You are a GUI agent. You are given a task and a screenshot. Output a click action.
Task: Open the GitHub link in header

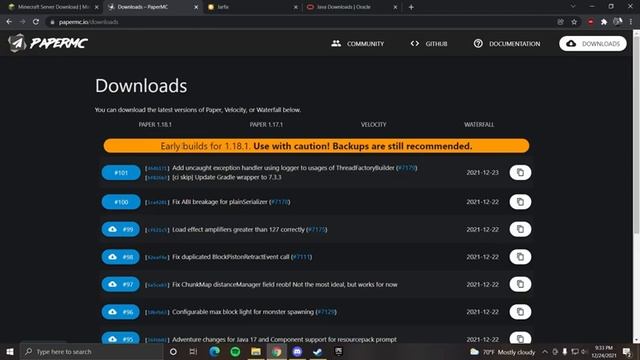tap(429, 44)
